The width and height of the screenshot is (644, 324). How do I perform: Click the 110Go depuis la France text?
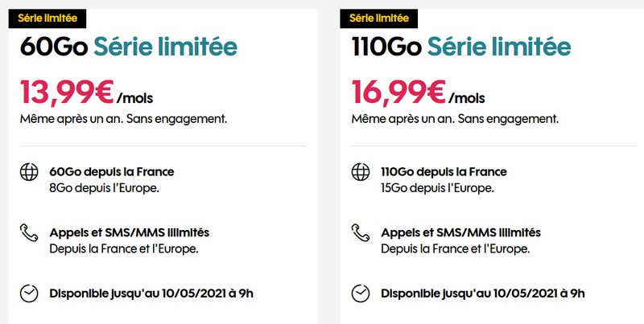pyautogui.click(x=444, y=171)
